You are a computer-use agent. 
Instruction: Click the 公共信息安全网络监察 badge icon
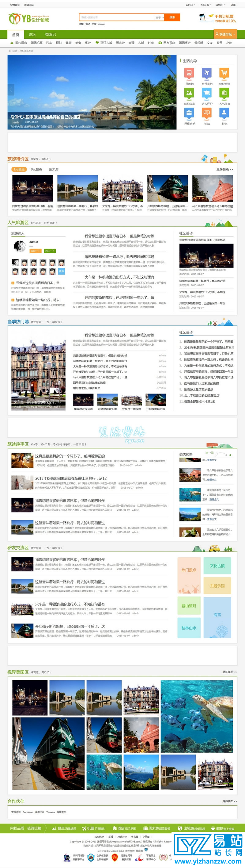coord(91,857)
